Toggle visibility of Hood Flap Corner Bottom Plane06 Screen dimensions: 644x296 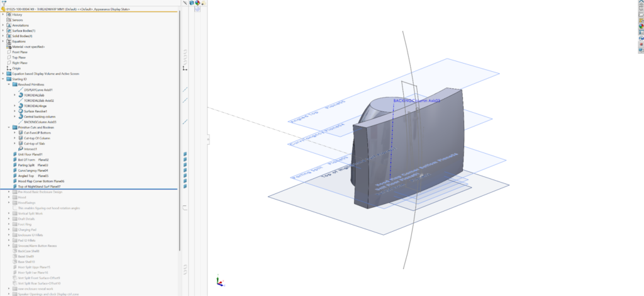pyautogui.click(x=186, y=181)
